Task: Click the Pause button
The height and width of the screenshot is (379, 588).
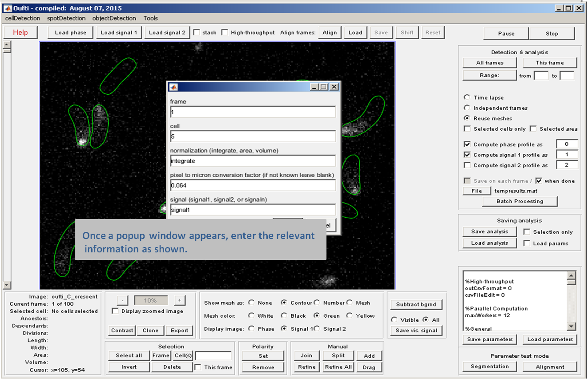Action: point(506,33)
